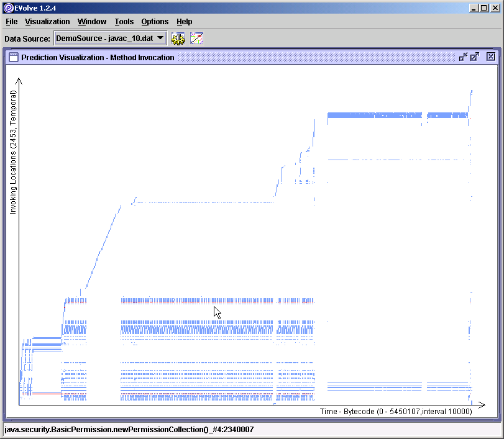Click the Data Source label

(27, 39)
